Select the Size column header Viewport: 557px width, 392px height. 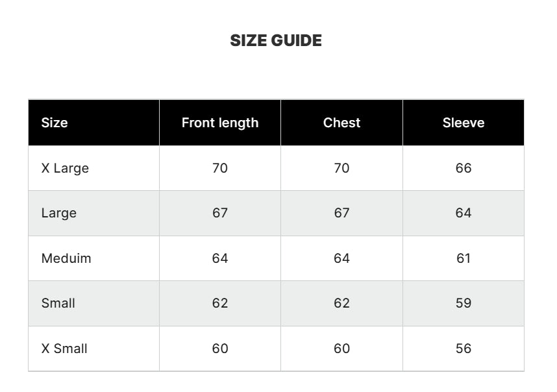pyautogui.click(x=55, y=123)
